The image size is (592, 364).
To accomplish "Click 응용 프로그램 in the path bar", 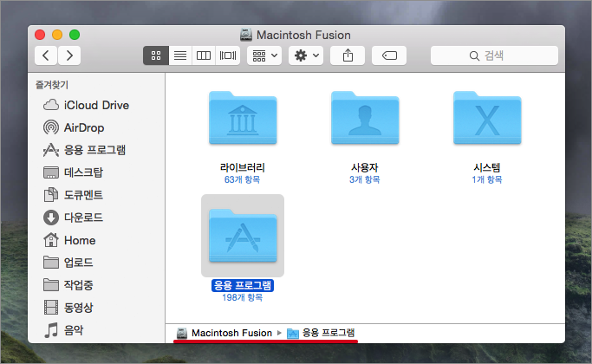I will (x=321, y=333).
